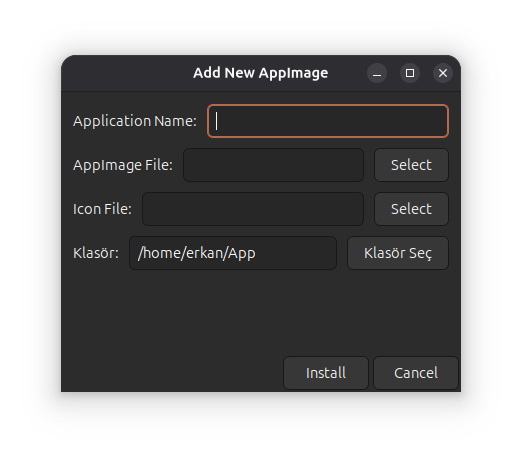Close the Add New AppImage dialog
This screenshot has width=522, height=459.
(443, 73)
